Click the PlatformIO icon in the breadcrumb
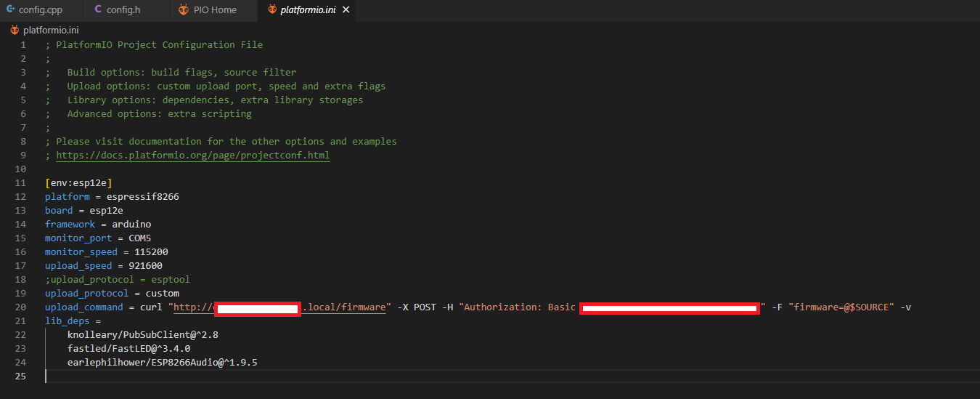Image resolution: width=980 pixels, height=399 pixels. pos(15,31)
